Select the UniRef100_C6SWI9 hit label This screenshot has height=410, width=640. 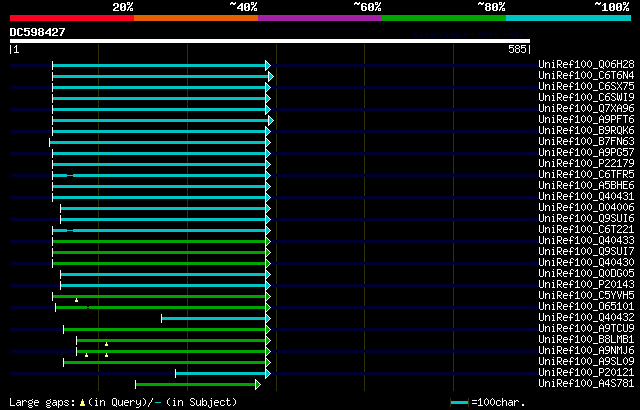pyautogui.click(x=587, y=98)
